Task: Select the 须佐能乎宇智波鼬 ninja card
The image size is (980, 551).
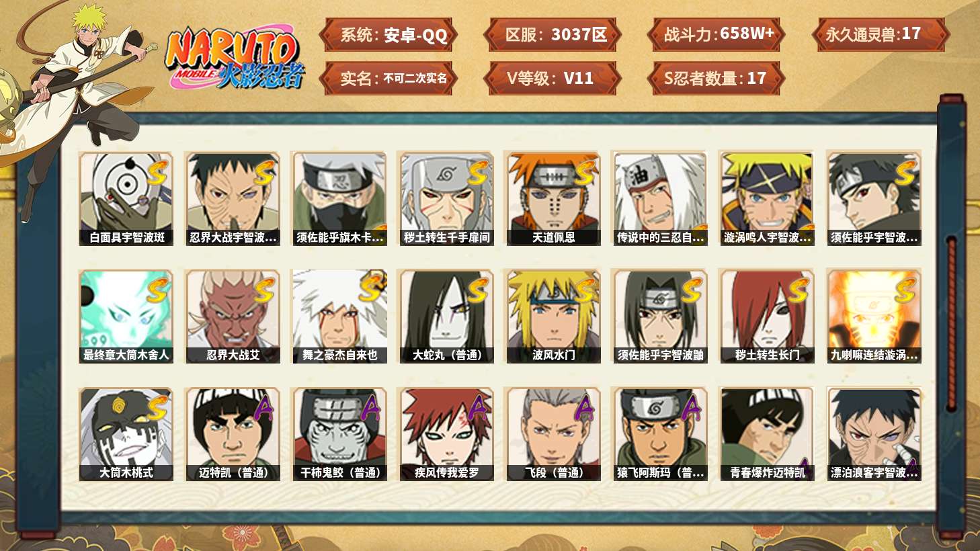Action: pos(660,316)
